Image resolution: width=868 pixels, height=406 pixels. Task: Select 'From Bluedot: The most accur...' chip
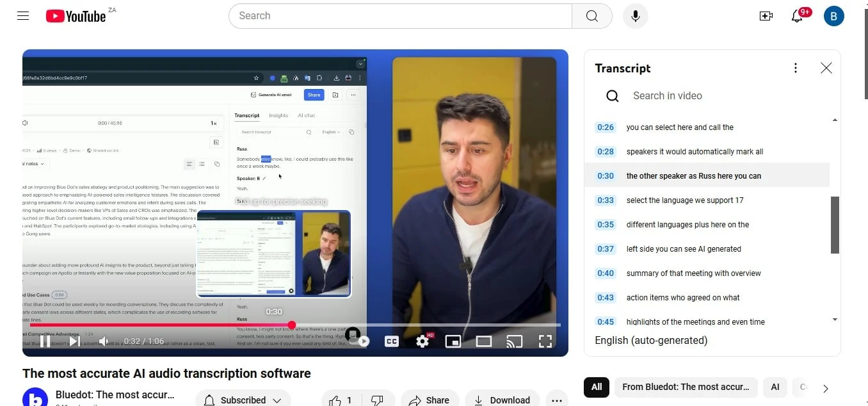[x=686, y=387]
